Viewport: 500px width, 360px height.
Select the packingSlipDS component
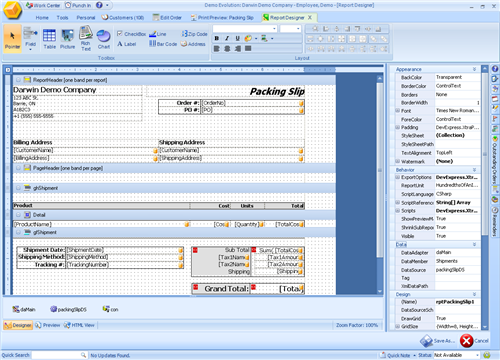coord(68,309)
